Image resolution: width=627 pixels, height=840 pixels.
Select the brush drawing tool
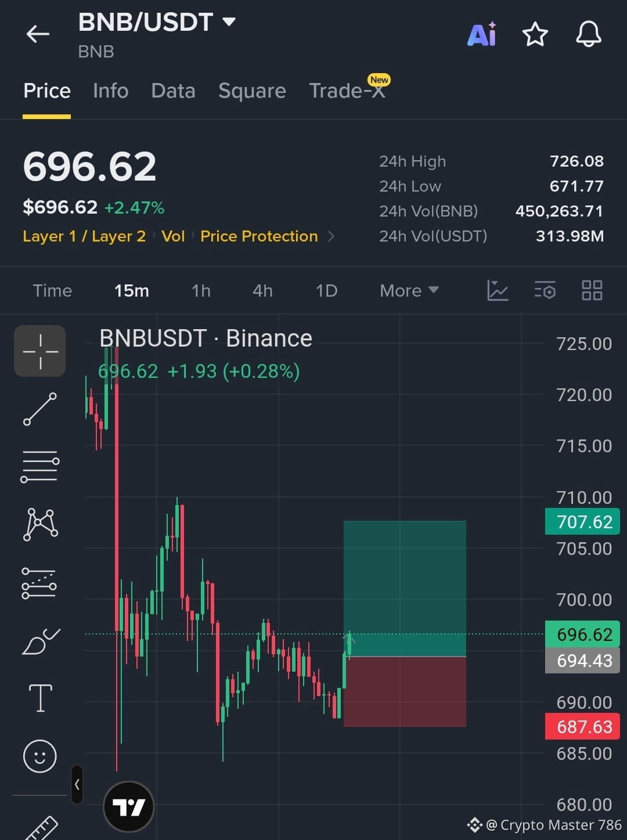40,641
